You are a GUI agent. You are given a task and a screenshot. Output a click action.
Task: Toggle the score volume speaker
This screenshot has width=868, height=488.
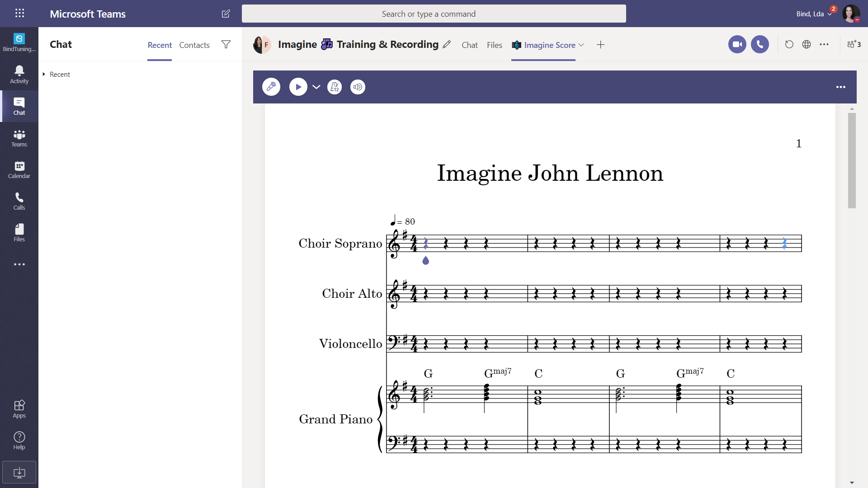358,87
